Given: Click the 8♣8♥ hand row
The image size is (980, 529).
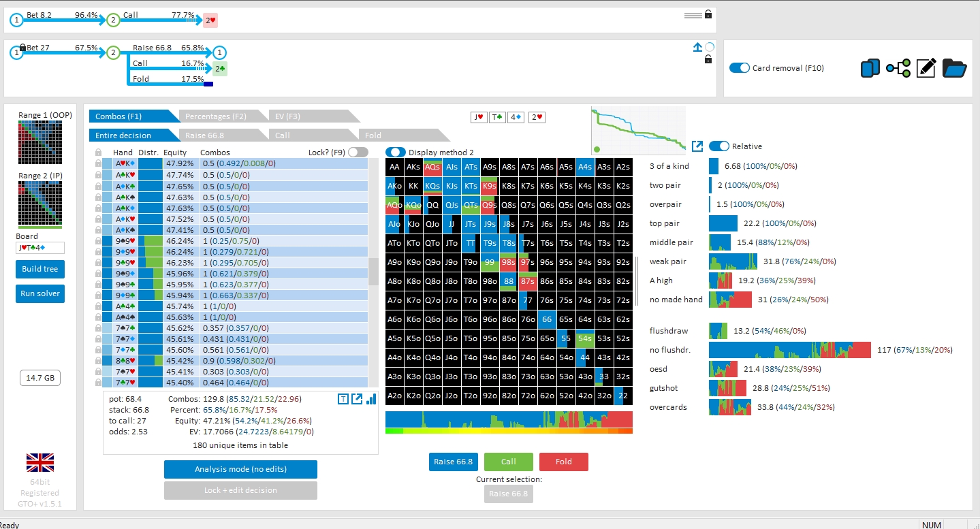Looking at the screenshot, I should [x=231, y=361].
